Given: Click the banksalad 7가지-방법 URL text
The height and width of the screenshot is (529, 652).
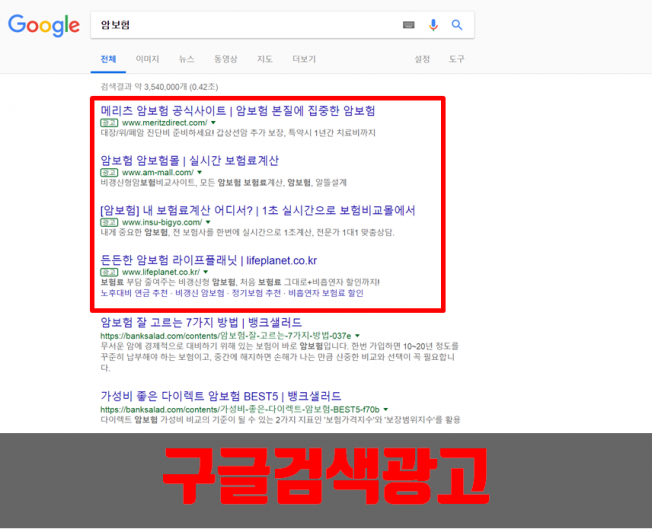Looking at the screenshot, I should pyautogui.click(x=226, y=336).
